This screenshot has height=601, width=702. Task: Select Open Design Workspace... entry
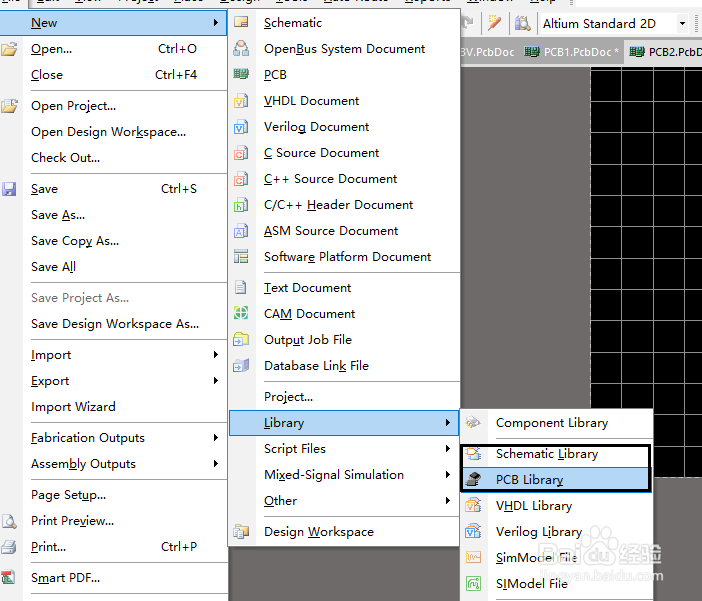[x=114, y=132]
